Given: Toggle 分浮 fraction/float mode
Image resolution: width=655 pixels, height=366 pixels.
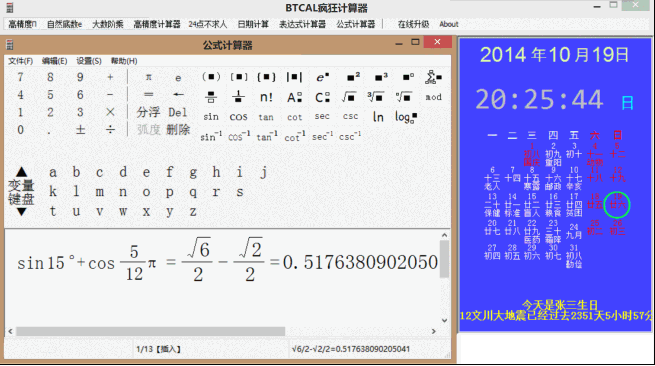Looking at the screenshot, I should [148, 112].
